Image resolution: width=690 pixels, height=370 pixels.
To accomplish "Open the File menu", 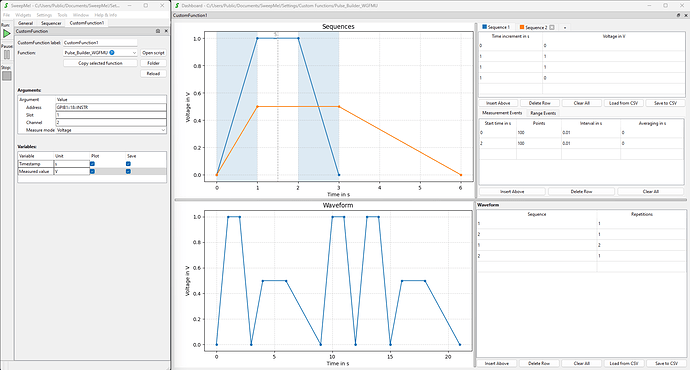I will coord(6,15).
